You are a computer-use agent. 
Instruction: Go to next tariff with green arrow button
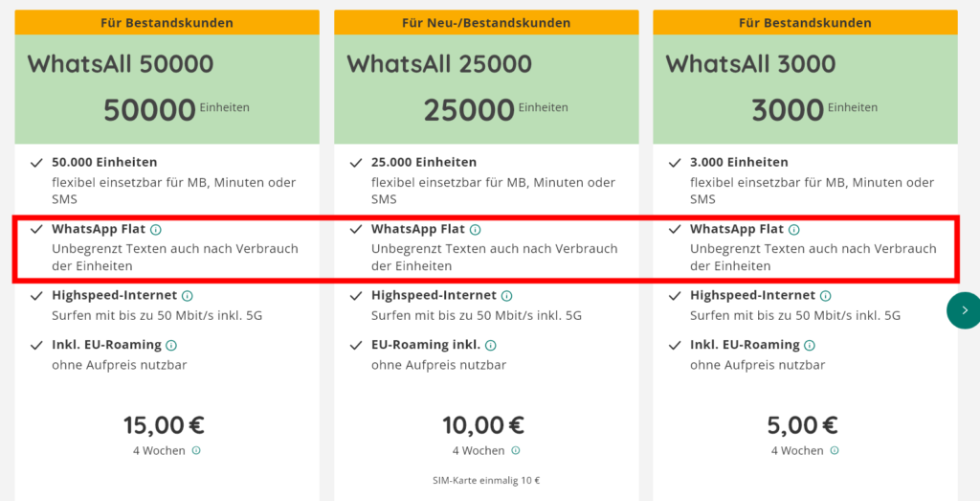pyautogui.click(x=964, y=310)
